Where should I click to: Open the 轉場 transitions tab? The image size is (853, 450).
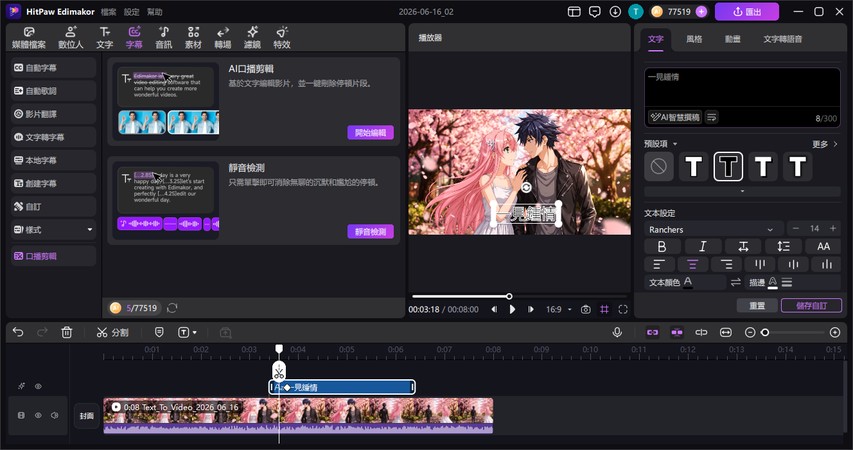[x=222, y=38]
